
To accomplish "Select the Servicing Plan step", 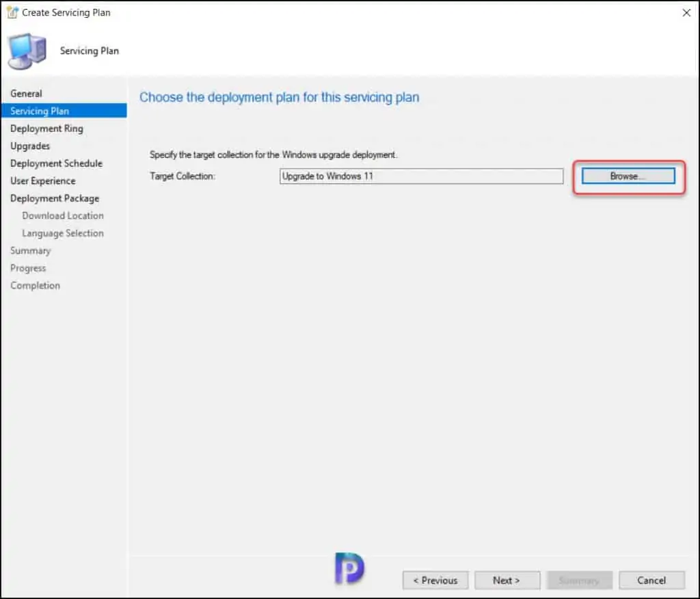I will (x=64, y=111).
